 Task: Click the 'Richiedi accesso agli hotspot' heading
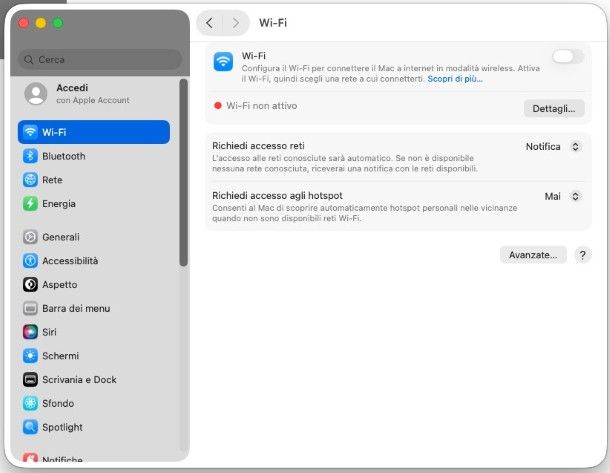tap(277, 195)
